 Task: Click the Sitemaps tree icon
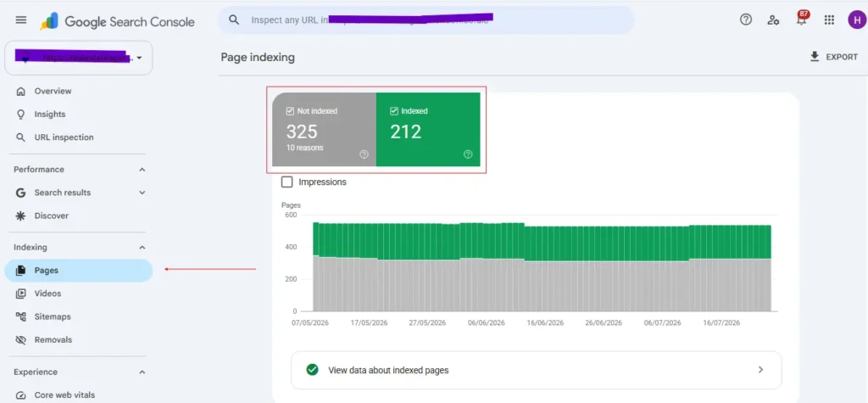click(x=21, y=317)
